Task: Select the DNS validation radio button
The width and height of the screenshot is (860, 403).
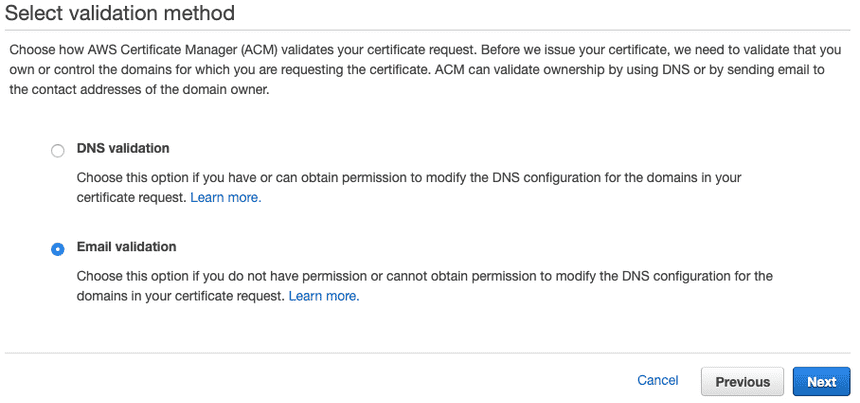Action: pos(58,151)
